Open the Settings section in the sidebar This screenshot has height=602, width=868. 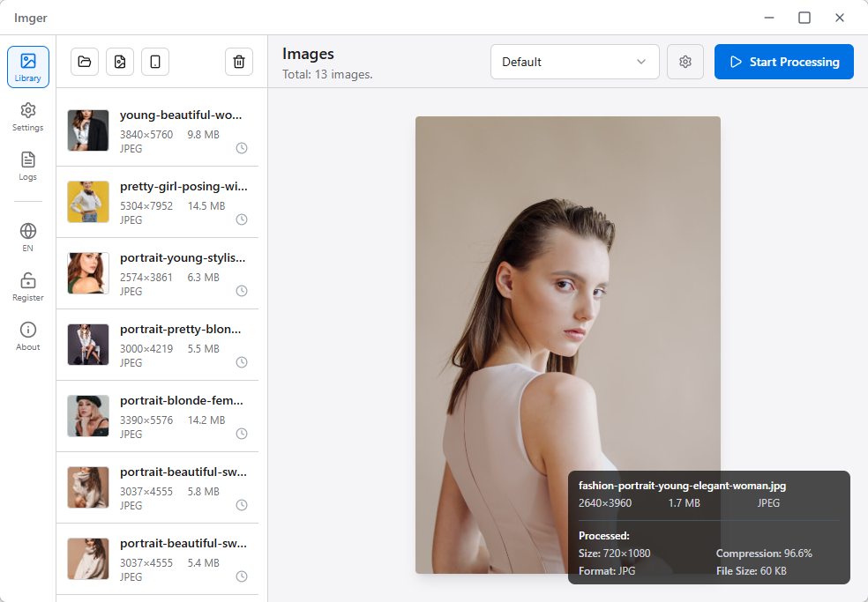pyautogui.click(x=28, y=116)
